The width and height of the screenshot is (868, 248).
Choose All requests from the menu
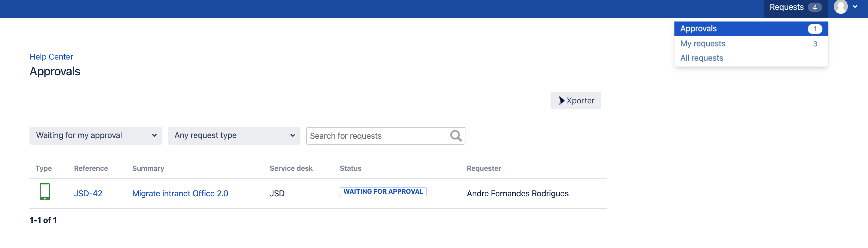701,58
